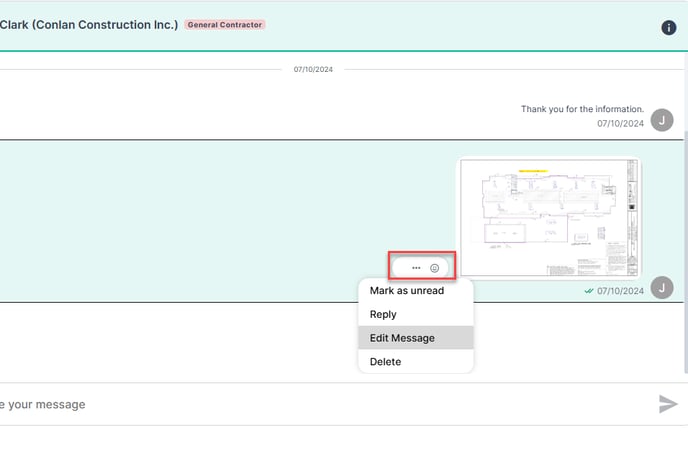Click the three-dots message options icon
The image size is (688, 458).
(416, 268)
